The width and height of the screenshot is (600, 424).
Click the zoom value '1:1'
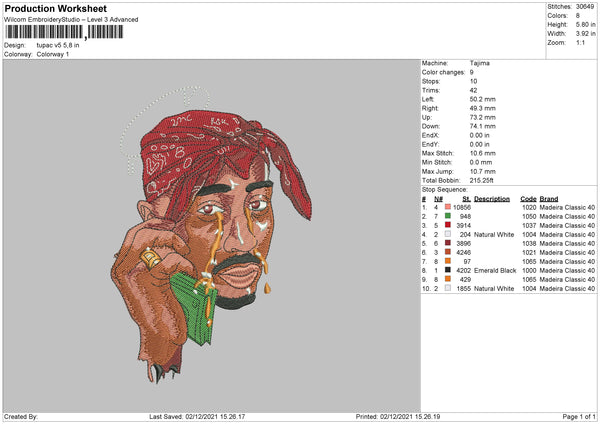pos(580,42)
